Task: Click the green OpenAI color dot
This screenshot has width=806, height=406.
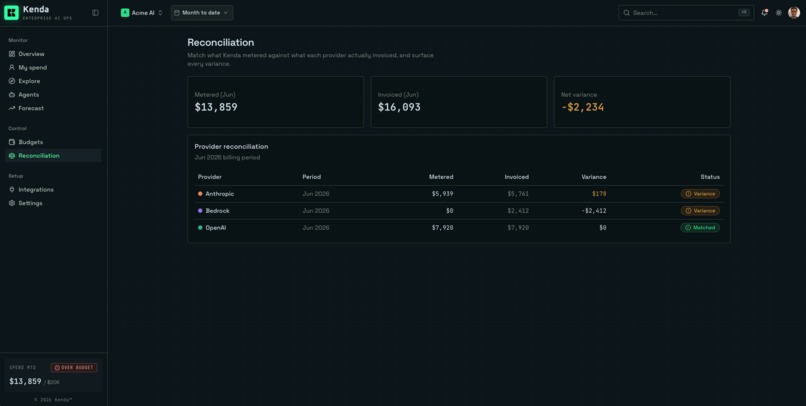Action: [200, 228]
